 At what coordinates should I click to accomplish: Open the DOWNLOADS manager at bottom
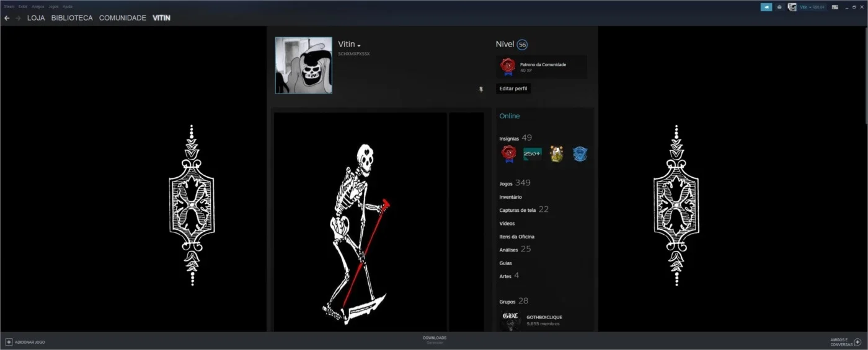435,338
